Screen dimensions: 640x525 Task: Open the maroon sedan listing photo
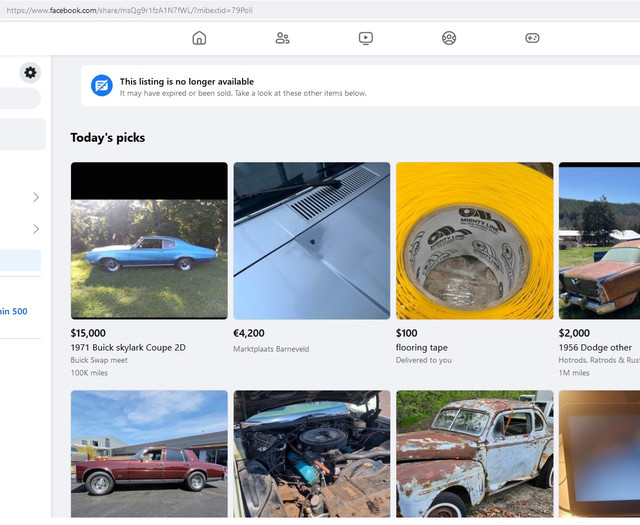pyautogui.click(x=149, y=454)
